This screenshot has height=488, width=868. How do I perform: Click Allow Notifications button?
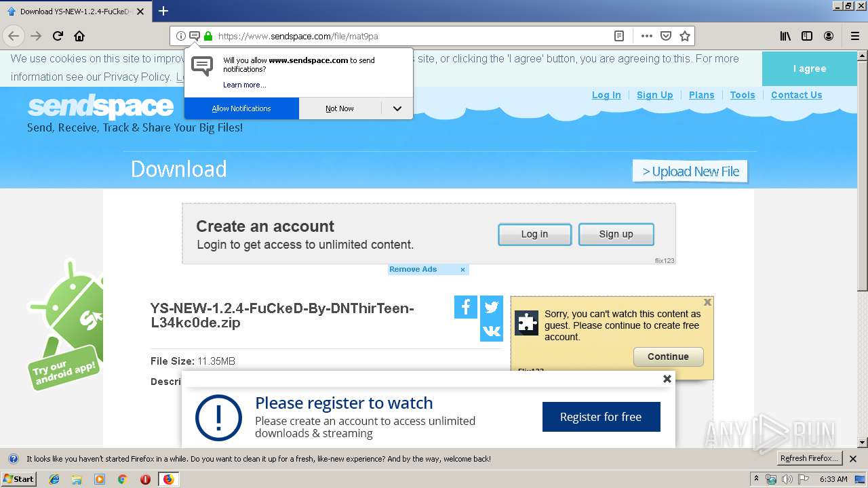coord(241,108)
